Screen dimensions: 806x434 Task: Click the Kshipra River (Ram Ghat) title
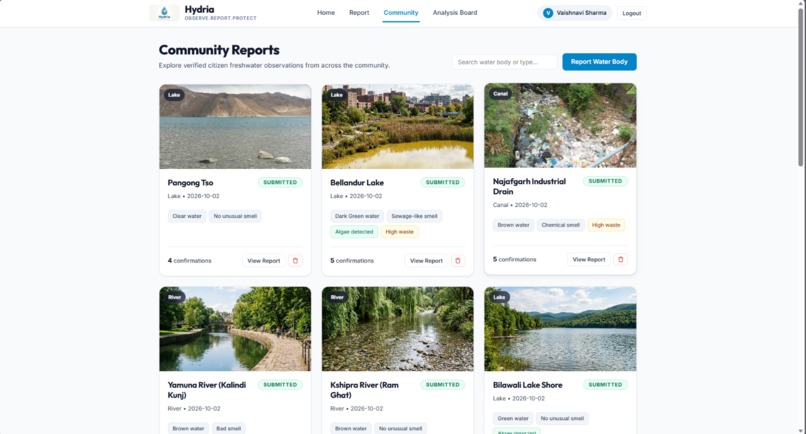click(x=364, y=390)
